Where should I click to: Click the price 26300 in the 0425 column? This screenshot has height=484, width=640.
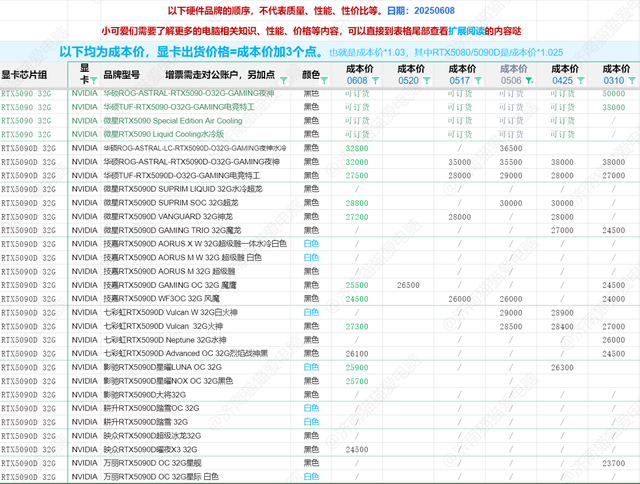[x=562, y=367]
